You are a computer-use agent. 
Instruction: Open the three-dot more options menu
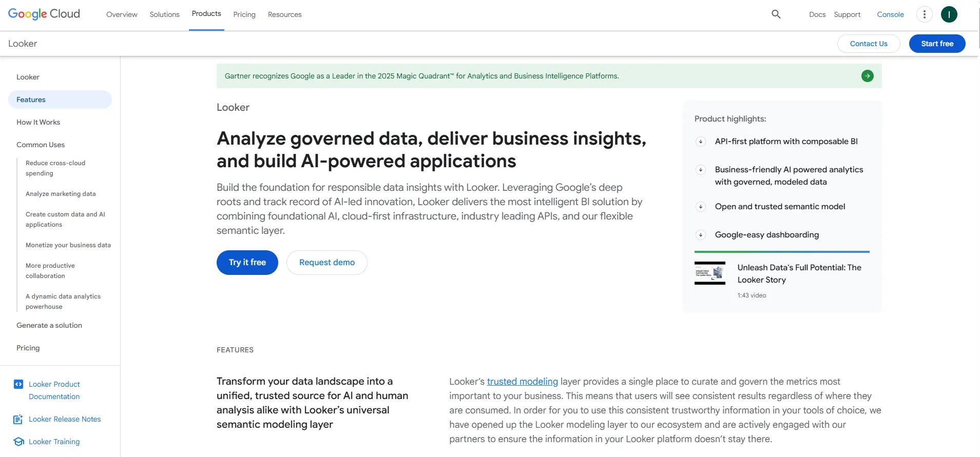coord(924,14)
